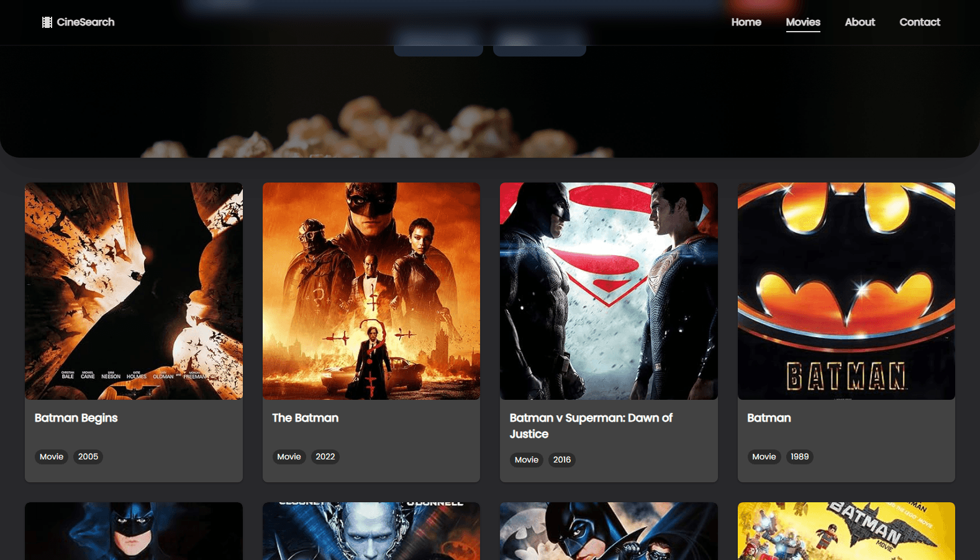Click the Movie tag on Batman Begins
This screenshot has height=560, width=980.
(52, 457)
